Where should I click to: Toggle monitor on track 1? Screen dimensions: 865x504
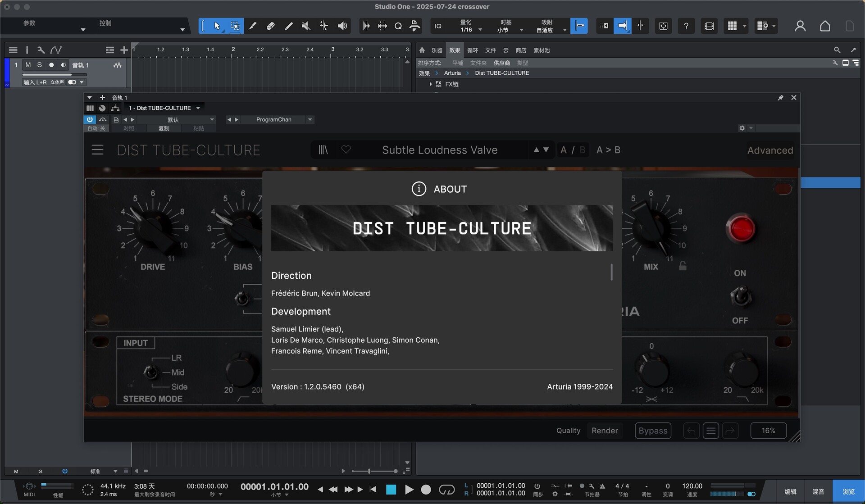[63, 65]
